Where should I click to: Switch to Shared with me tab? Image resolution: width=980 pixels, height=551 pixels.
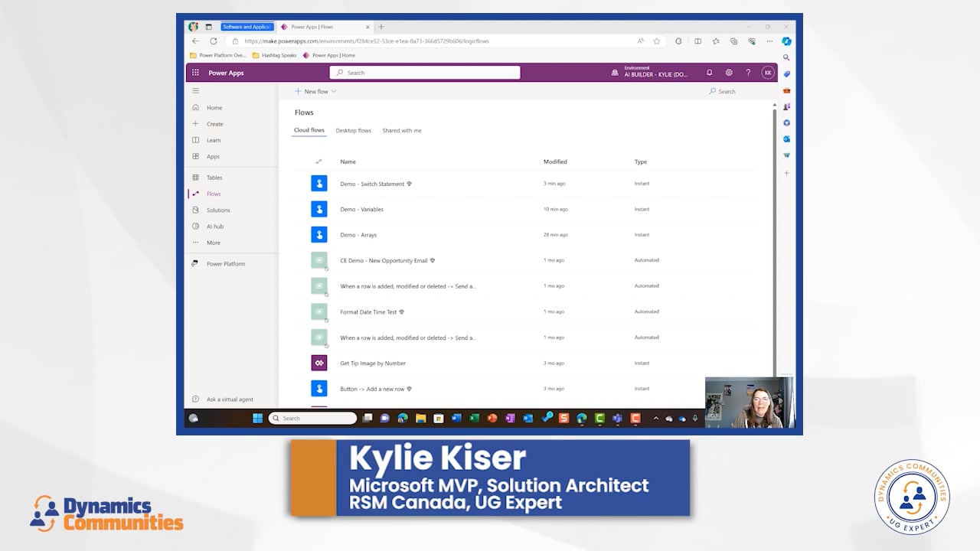pos(402,130)
